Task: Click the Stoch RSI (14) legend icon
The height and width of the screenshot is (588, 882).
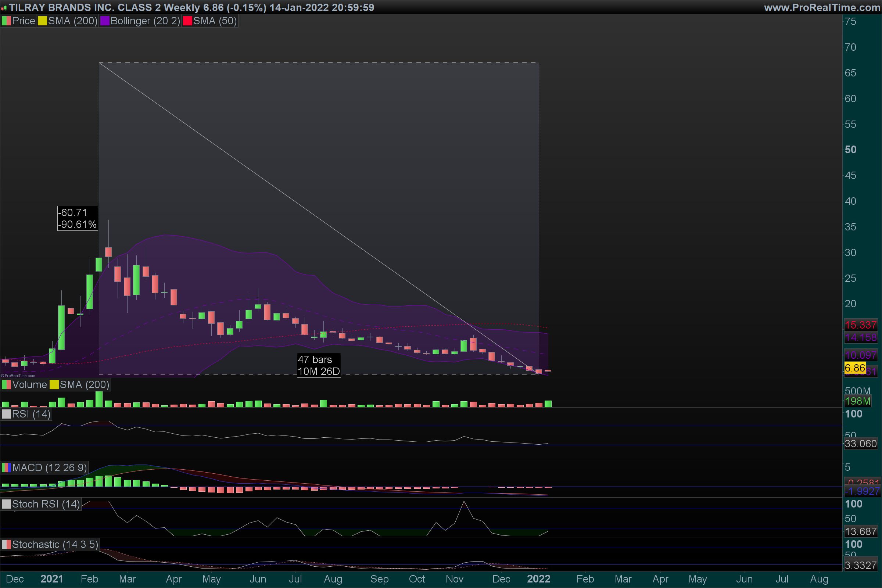Action: point(6,504)
